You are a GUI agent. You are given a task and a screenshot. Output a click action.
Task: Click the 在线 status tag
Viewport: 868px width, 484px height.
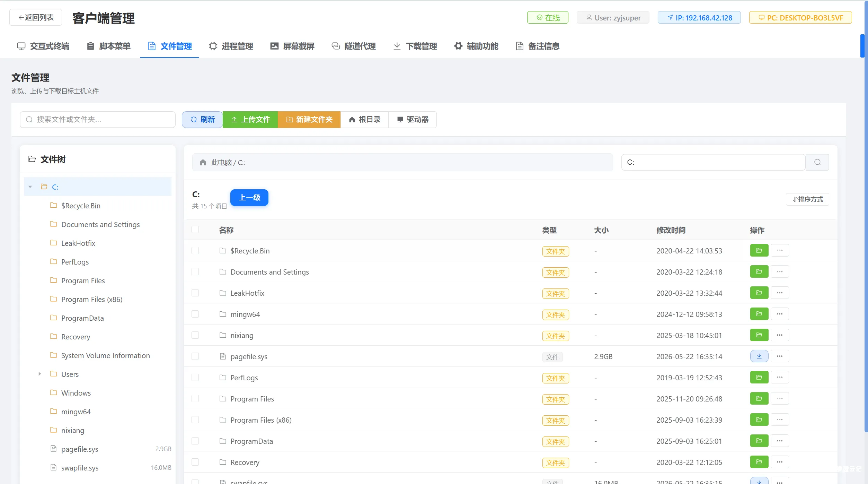coord(548,18)
